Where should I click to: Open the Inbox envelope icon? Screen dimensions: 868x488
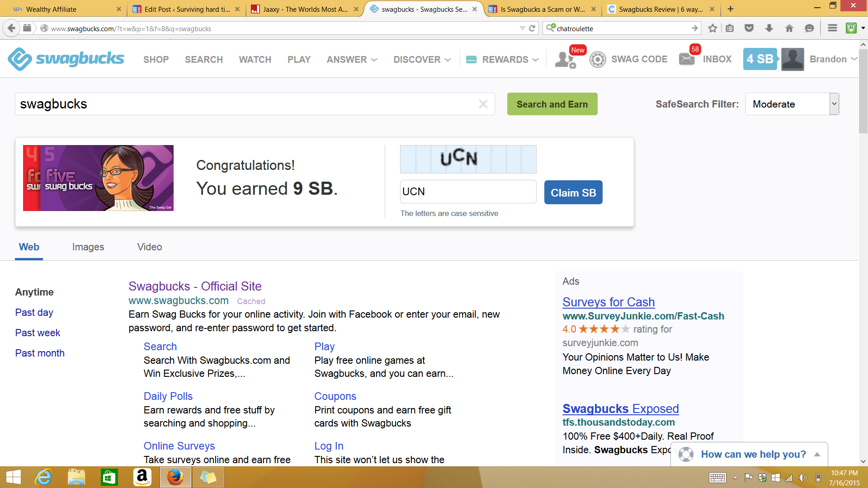pyautogui.click(x=687, y=59)
